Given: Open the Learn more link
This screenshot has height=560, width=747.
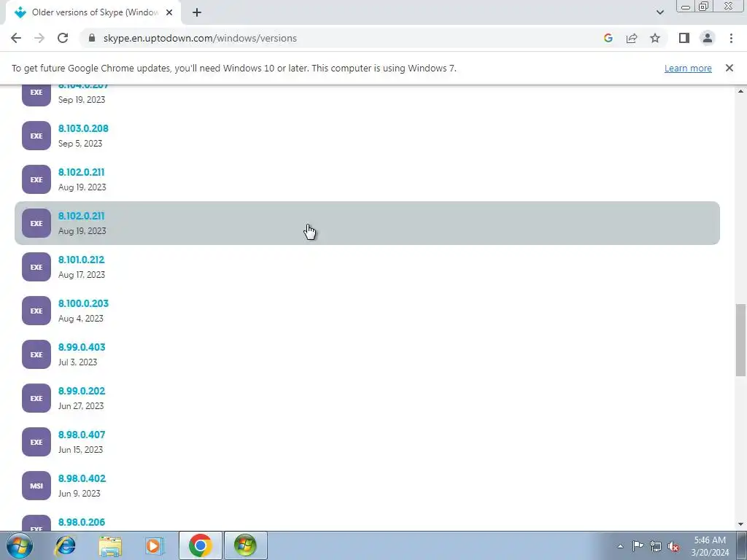Looking at the screenshot, I should point(688,68).
